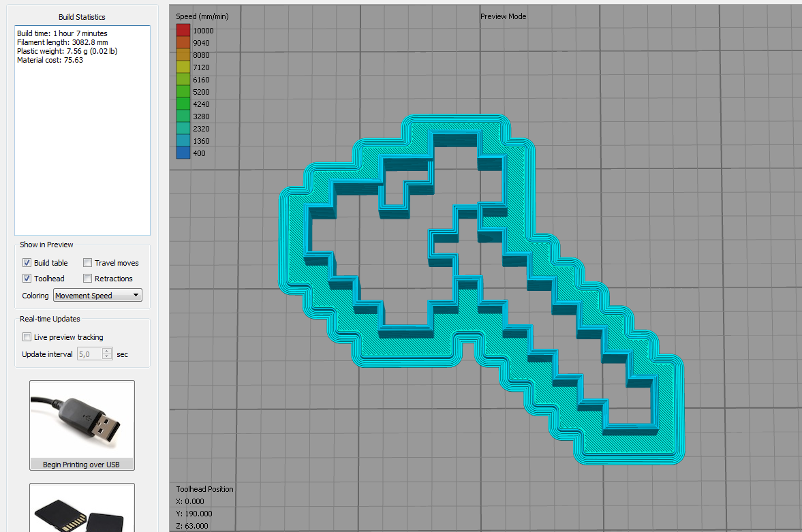Click the 'Plastic weight: 7.56 g' line

[x=67, y=51]
